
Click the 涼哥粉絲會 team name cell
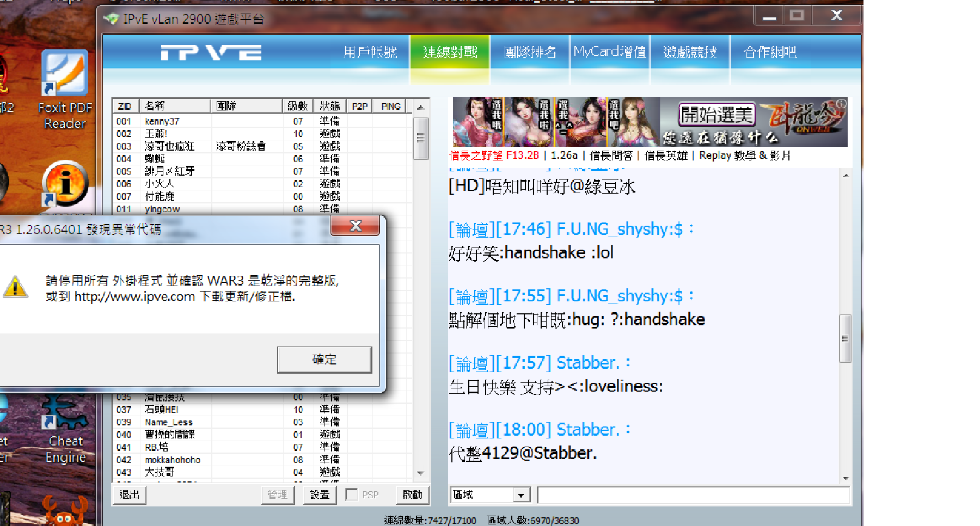(x=241, y=146)
